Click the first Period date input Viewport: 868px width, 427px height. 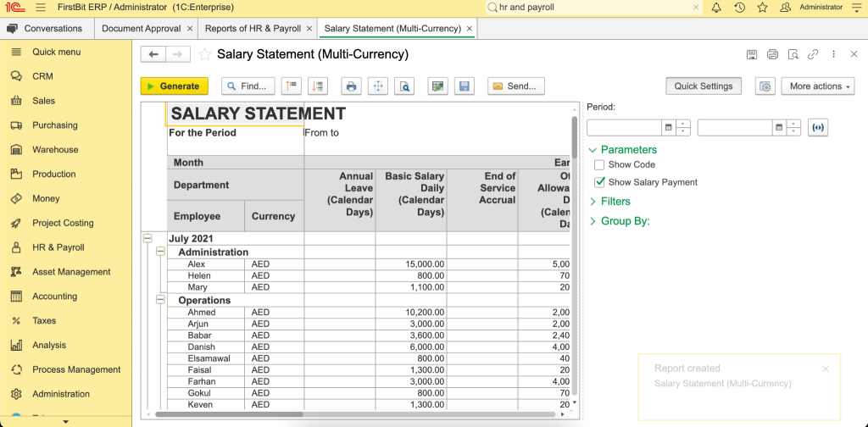[625, 127]
